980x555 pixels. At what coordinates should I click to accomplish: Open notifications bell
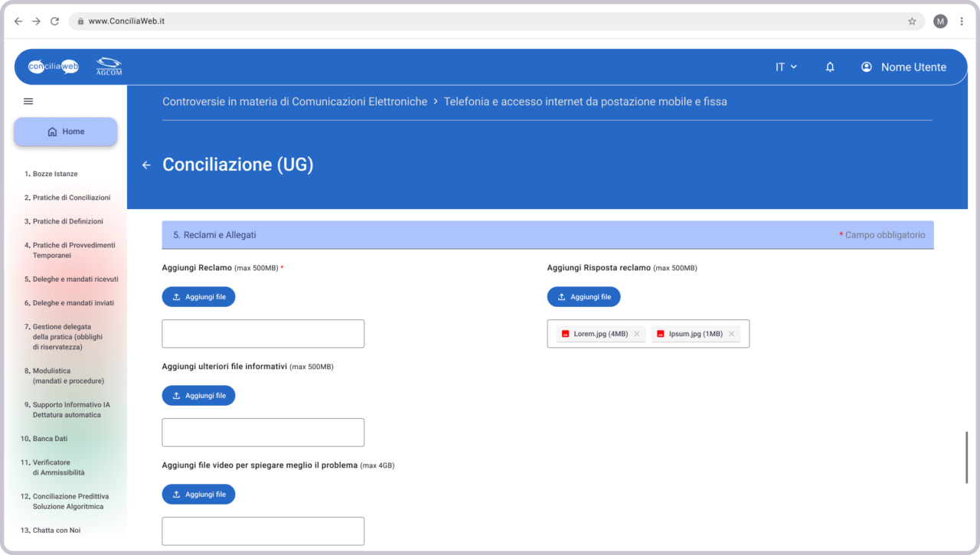pyautogui.click(x=830, y=67)
